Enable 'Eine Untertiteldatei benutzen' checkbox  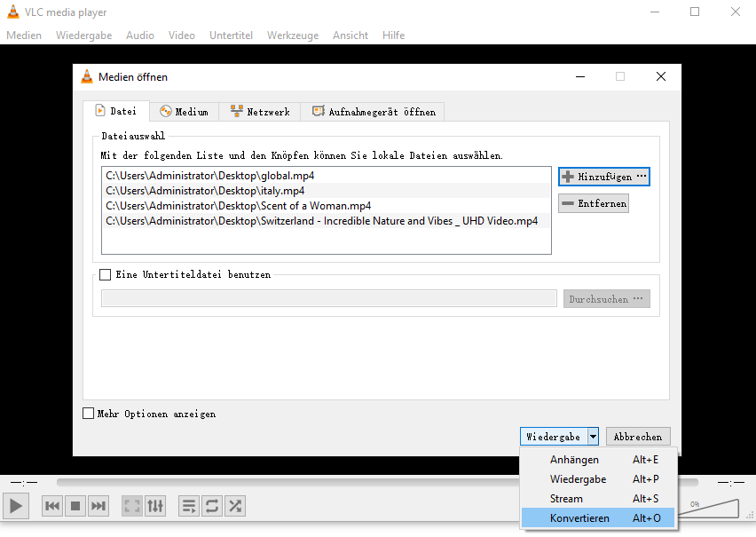click(105, 274)
